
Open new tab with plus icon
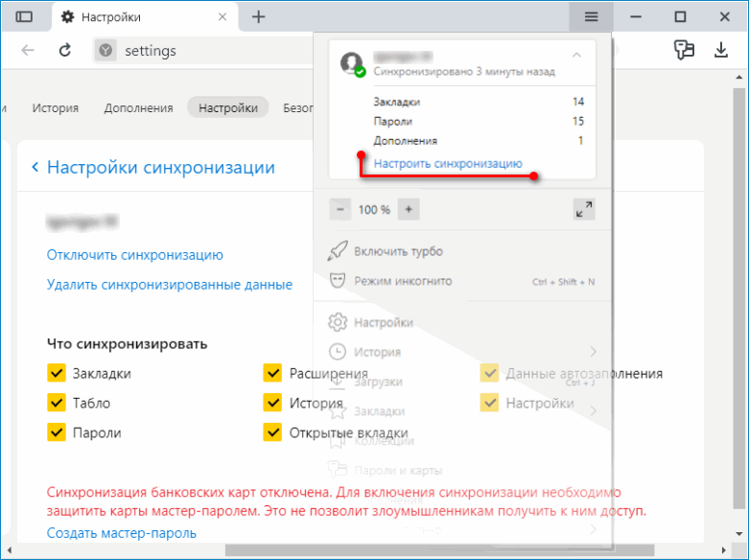coord(258,17)
